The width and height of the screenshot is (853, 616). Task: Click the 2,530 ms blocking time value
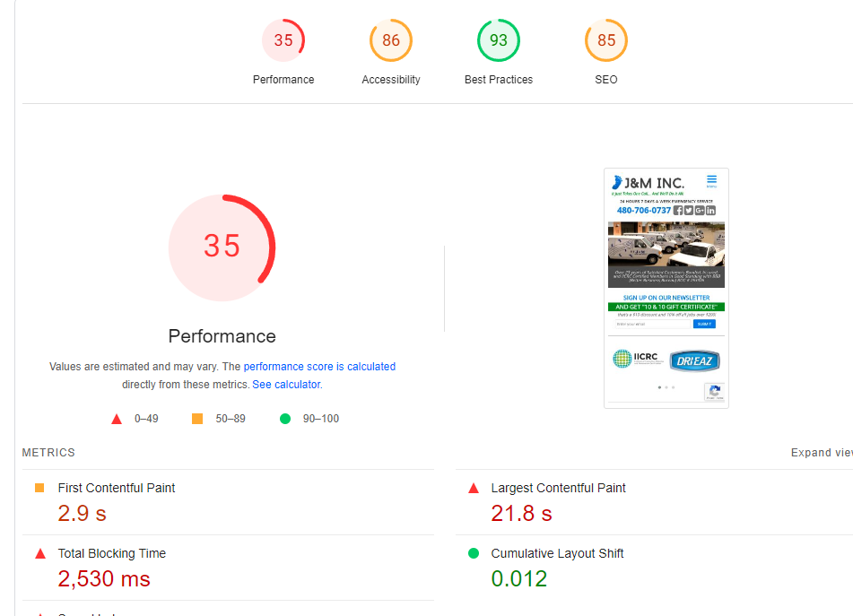[104, 578]
